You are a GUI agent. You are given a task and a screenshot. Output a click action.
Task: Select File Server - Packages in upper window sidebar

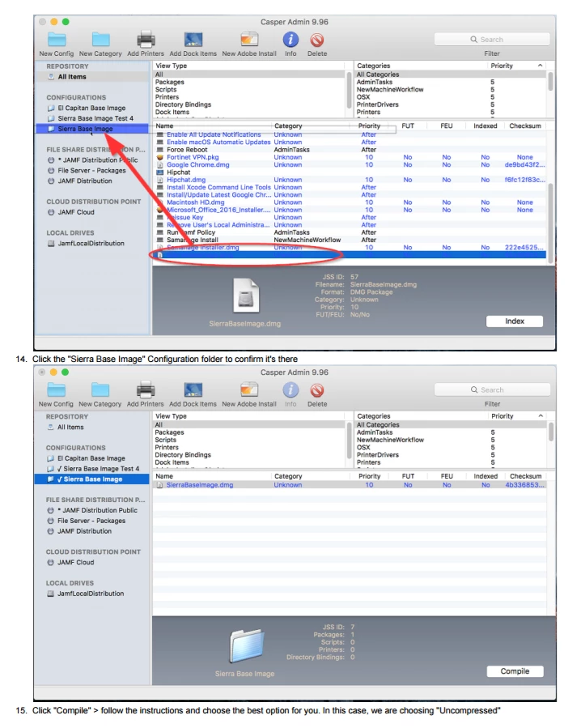pos(91,170)
